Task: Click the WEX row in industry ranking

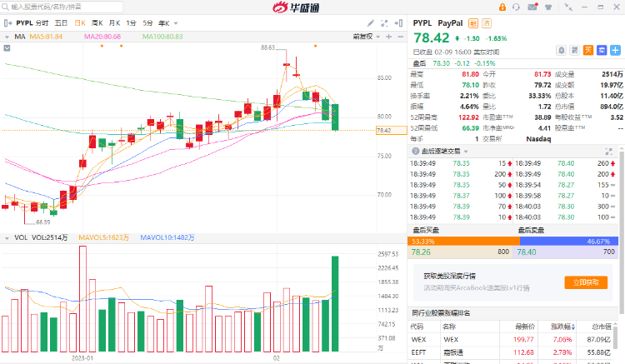Action: tap(512, 340)
